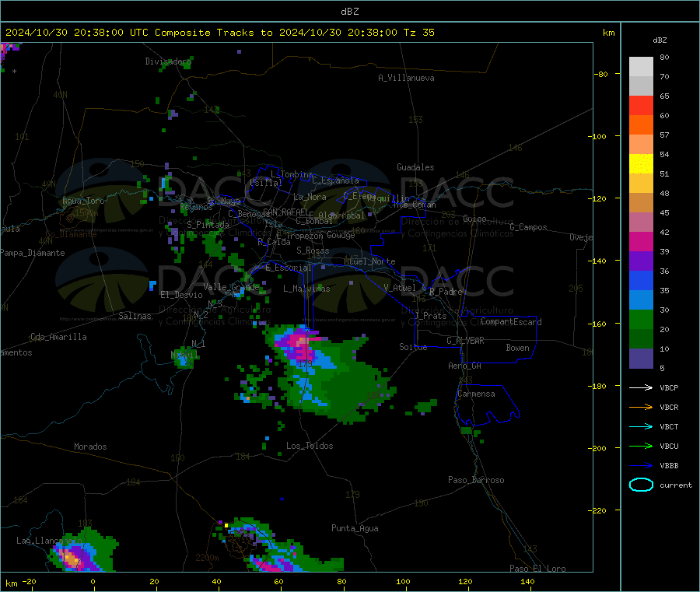Select the slate 5–10 dBZ color swatch
Image resolution: width=700 pixels, height=592 pixels.
point(641,359)
